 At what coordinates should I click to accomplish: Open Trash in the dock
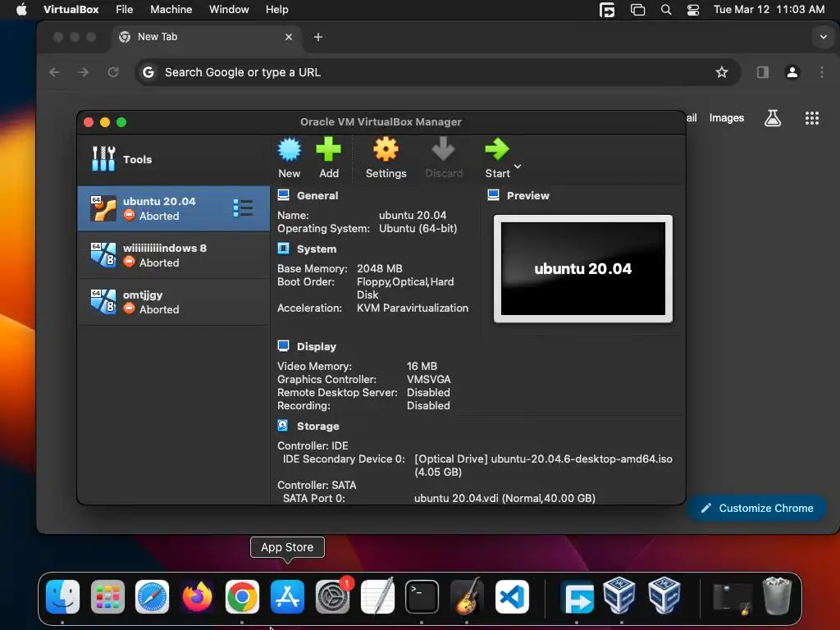click(x=777, y=596)
